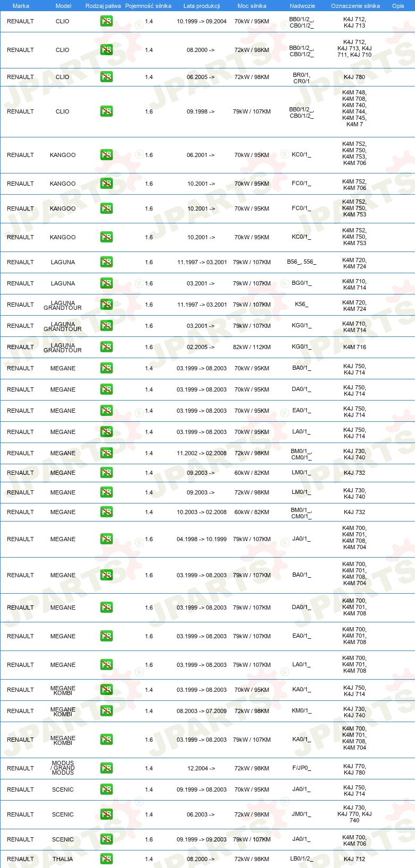Click fuel icon in MODUS / GRAND MODUS row

pos(106,769)
